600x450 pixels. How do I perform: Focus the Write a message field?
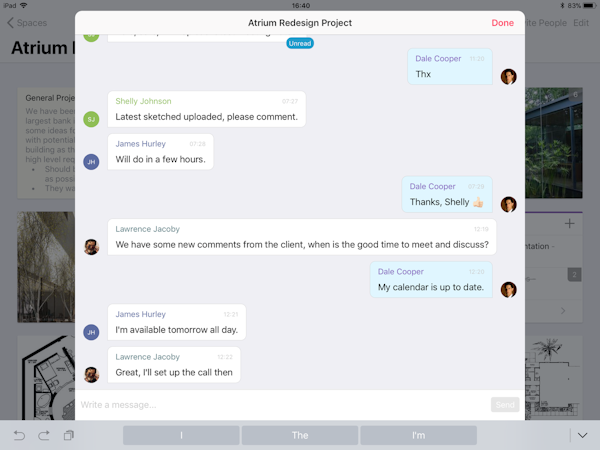click(284, 405)
